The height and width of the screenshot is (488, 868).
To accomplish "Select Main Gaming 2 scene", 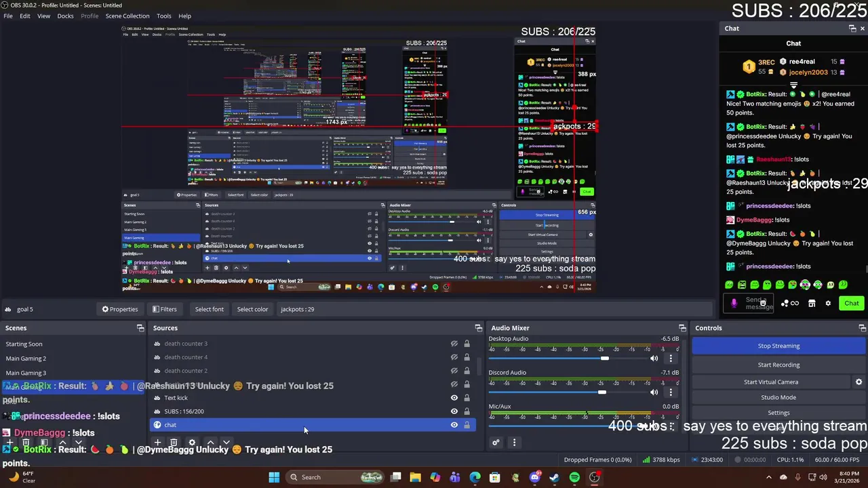I will [x=26, y=359].
